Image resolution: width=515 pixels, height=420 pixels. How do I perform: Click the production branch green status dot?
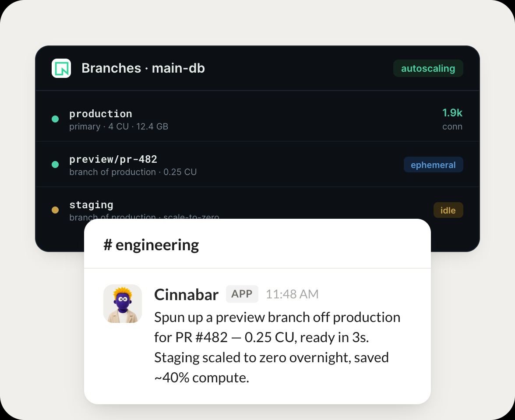coord(55,119)
